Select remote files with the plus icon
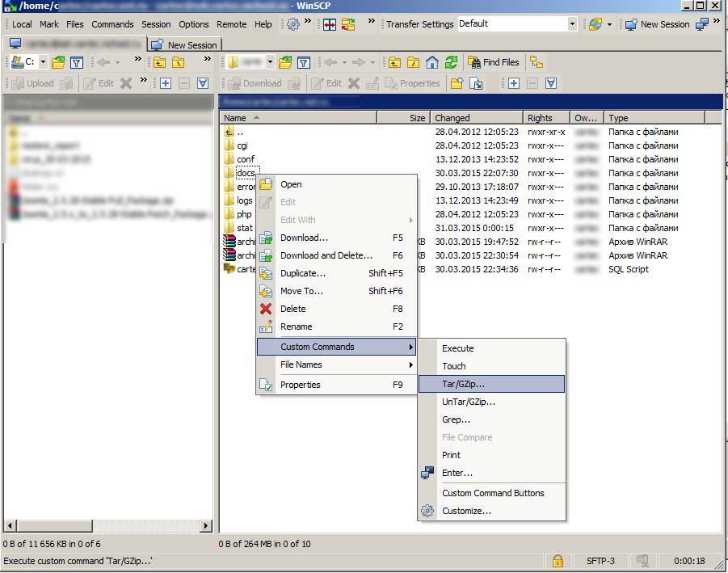This screenshot has width=728, height=573. pyautogui.click(x=514, y=83)
